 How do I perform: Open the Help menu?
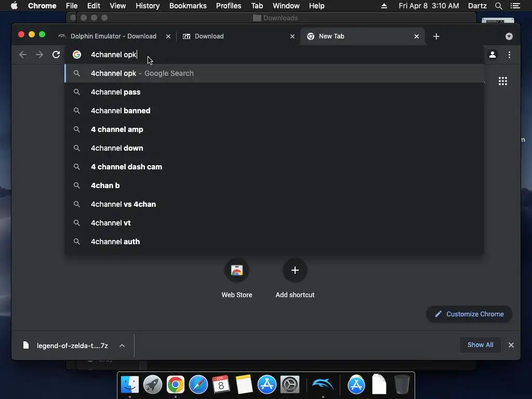pyautogui.click(x=316, y=6)
